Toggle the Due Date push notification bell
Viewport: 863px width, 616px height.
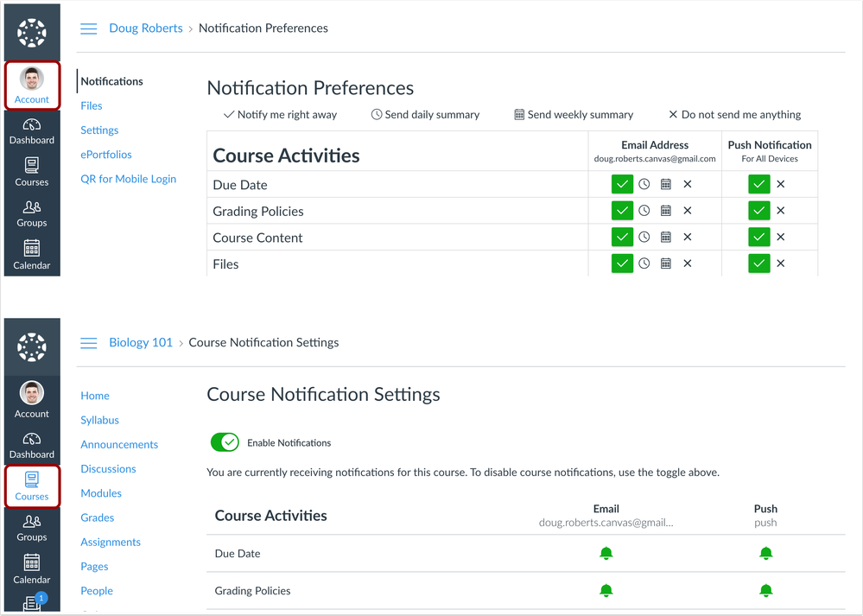tap(766, 553)
